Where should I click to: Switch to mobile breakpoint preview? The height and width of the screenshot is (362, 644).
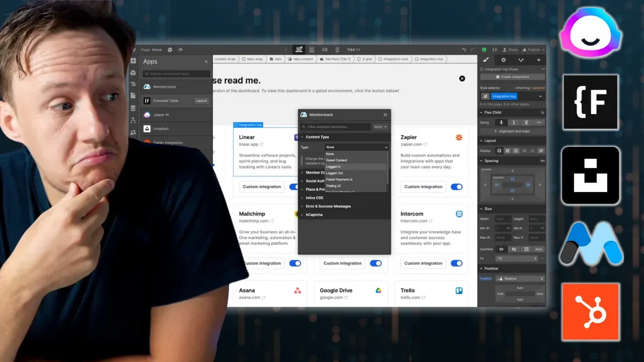(x=338, y=49)
